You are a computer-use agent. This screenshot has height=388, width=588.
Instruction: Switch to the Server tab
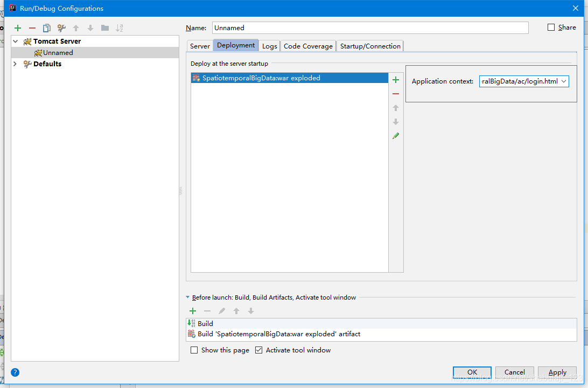(x=200, y=46)
